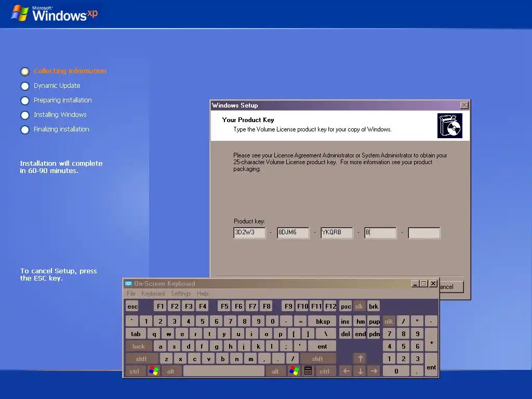Click the left Windows logo key on keyboard
Viewport: 532px width, 399px height.
[x=153, y=370]
